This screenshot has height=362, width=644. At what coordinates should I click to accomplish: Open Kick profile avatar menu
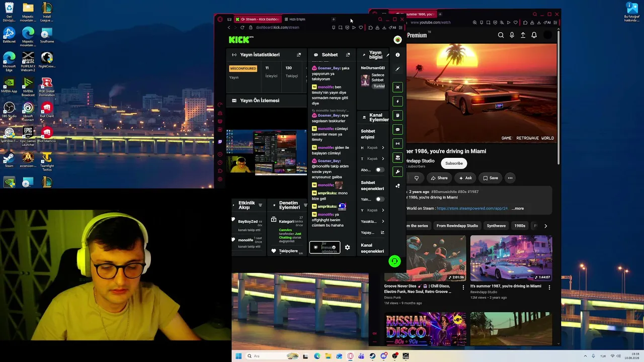click(397, 40)
